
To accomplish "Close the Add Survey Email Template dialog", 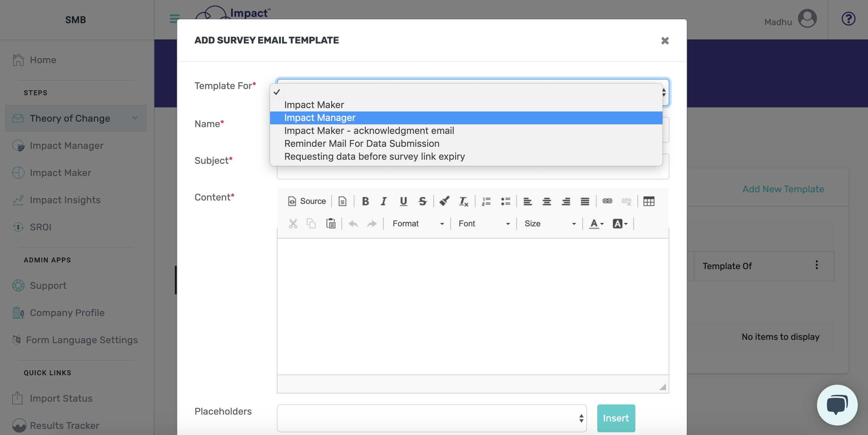I will (x=665, y=41).
